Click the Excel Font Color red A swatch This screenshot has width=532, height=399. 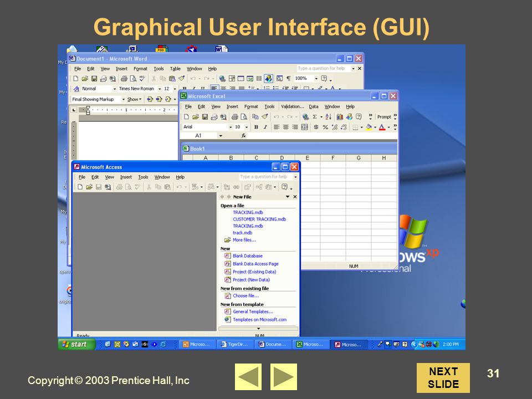pyautogui.click(x=382, y=127)
